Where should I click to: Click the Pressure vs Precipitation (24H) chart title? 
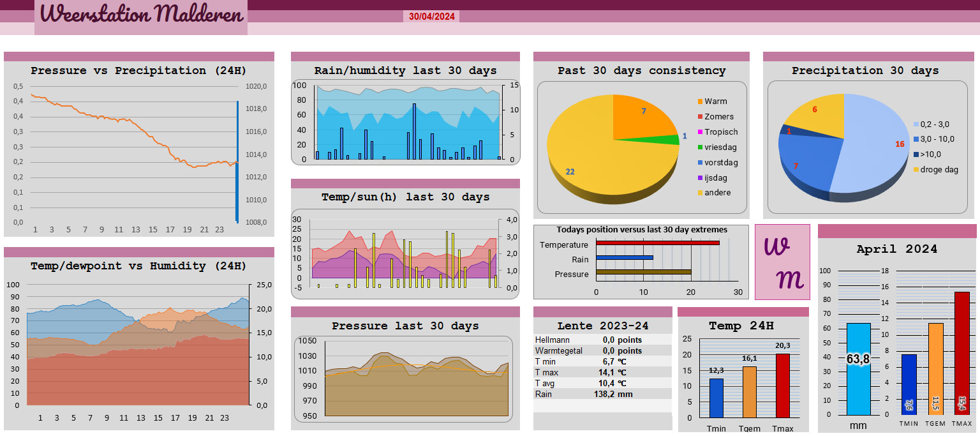tap(138, 71)
